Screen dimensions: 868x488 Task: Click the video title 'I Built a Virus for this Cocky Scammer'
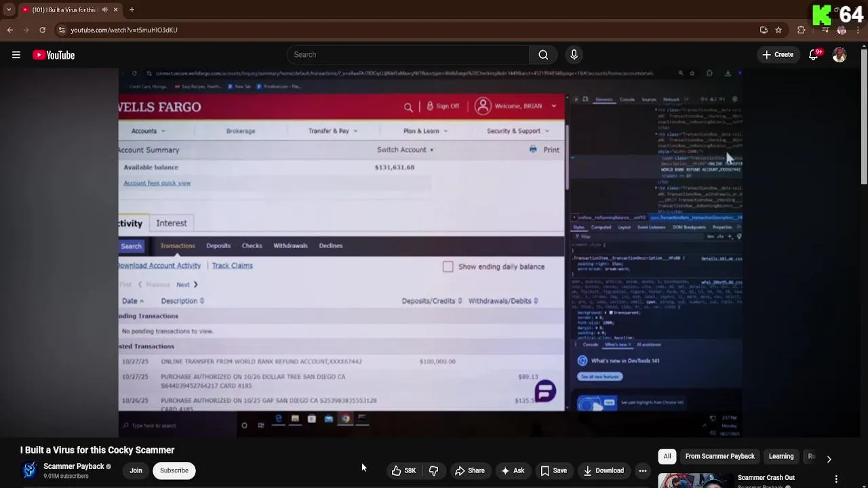coord(97,450)
